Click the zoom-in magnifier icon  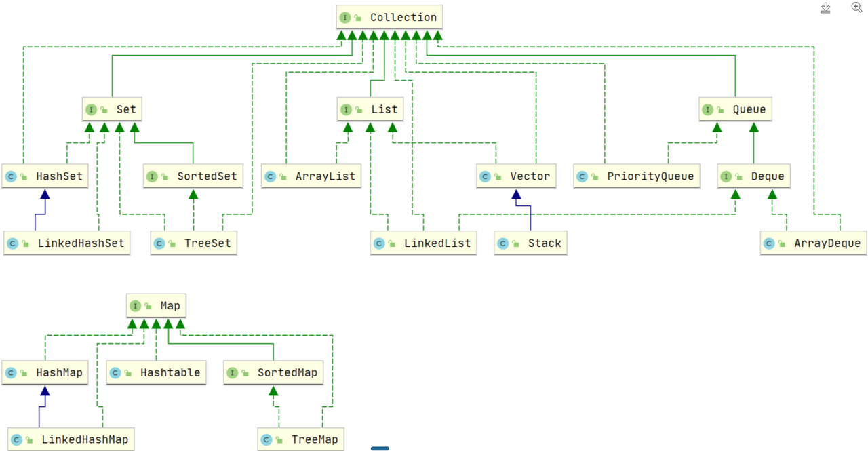pos(856,7)
